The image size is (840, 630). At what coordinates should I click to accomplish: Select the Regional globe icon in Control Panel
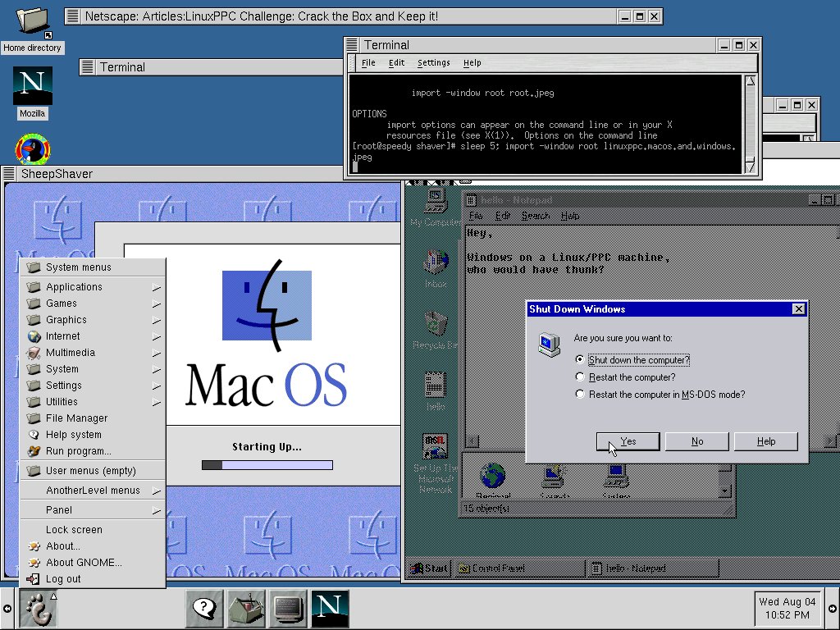pos(493,480)
